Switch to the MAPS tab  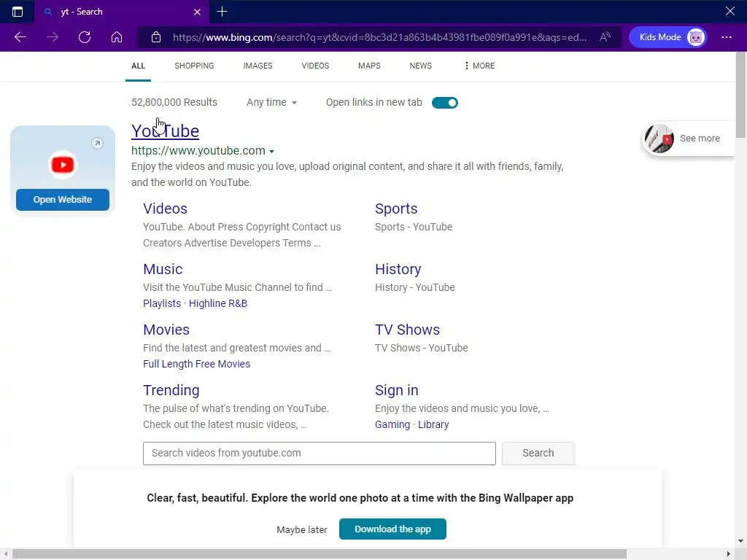[369, 66]
